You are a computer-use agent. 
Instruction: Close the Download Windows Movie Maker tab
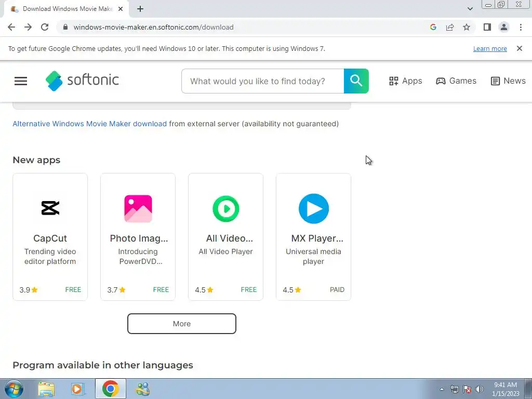coord(121,9)
